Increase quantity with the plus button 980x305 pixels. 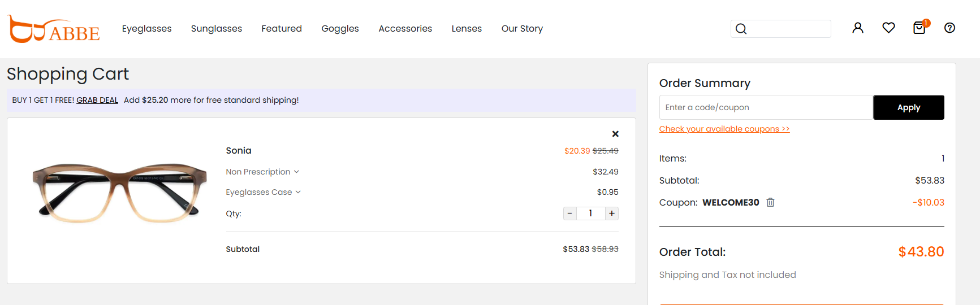pyautogui.click(x=612, y=213)
